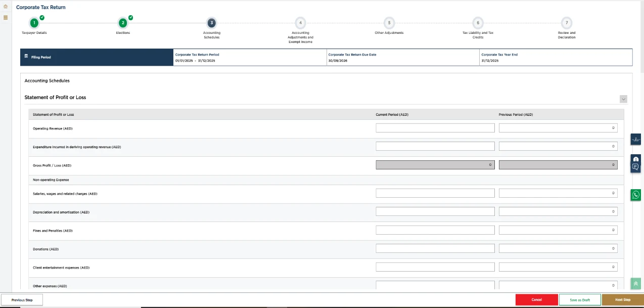This screenshot has width=644, height=308.
Task: Select step 7 Review and Declaration
Action: (567, 23)
